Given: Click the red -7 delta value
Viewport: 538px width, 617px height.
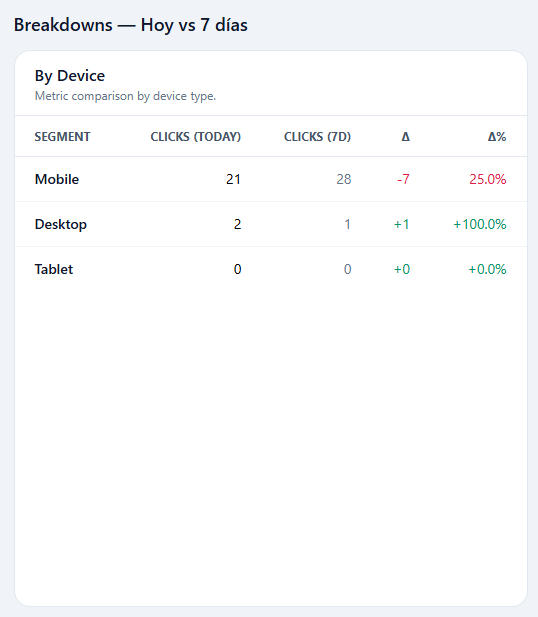Looking at the screenshot, I should point(403,179).
